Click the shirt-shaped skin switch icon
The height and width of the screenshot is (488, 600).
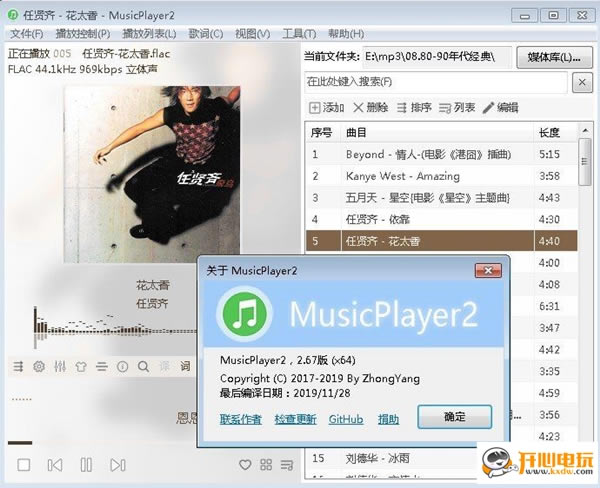(81, 367)
